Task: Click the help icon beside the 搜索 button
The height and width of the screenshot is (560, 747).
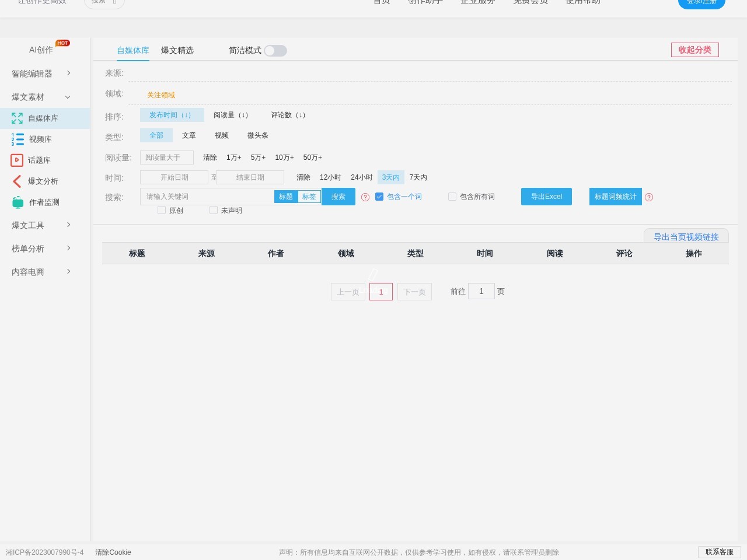Action: point(365,197)
